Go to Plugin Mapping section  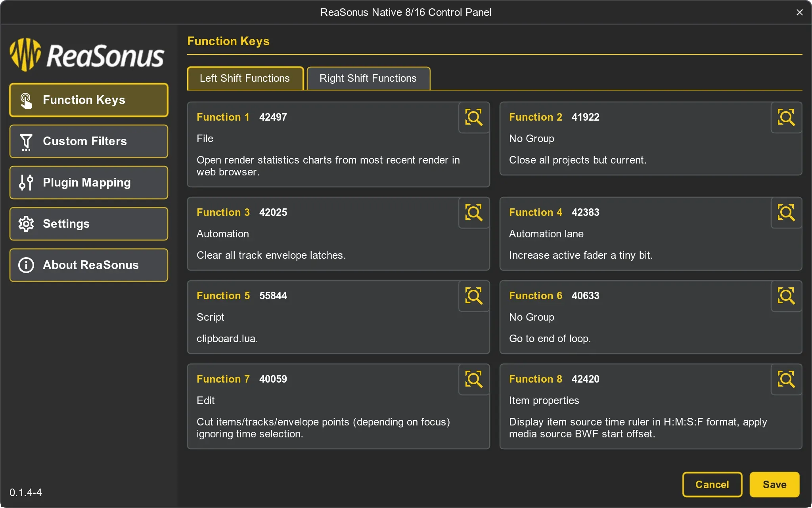click(x=89, y=183)
